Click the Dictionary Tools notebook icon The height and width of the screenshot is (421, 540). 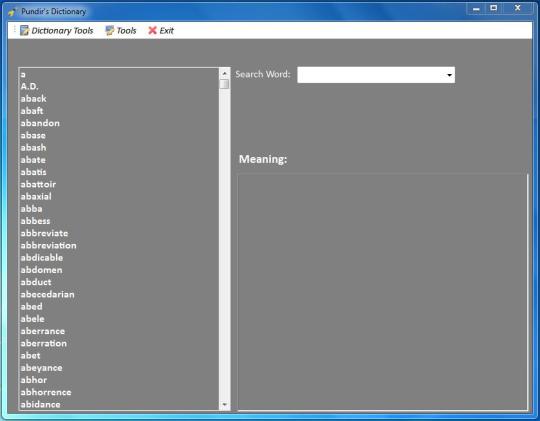24,31
